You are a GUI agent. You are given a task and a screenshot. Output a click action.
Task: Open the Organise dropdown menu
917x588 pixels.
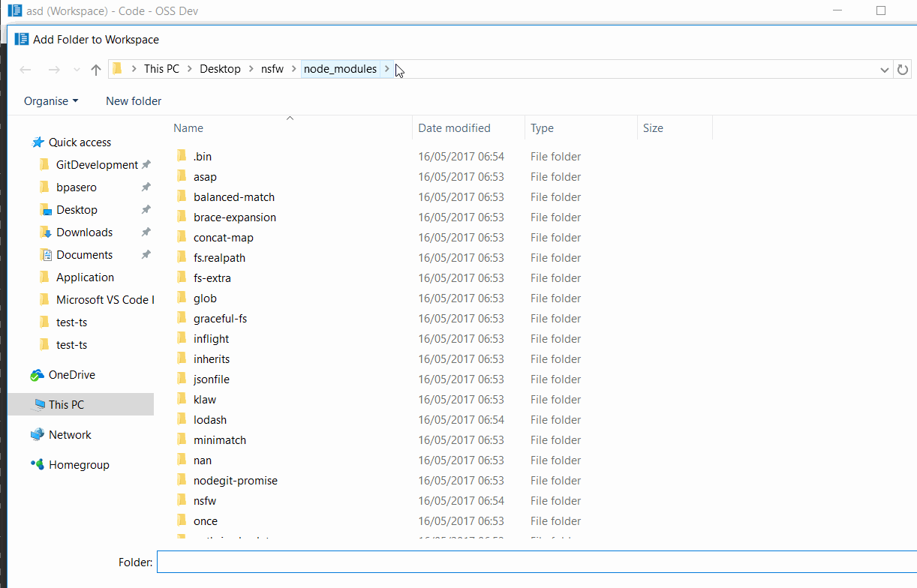click(50, 100)
